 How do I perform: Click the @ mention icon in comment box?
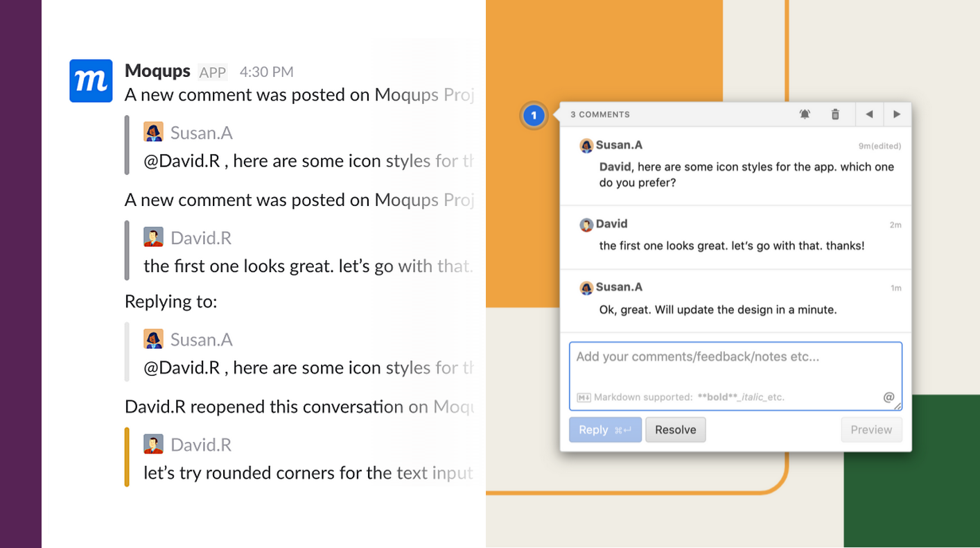click(889, 397)
